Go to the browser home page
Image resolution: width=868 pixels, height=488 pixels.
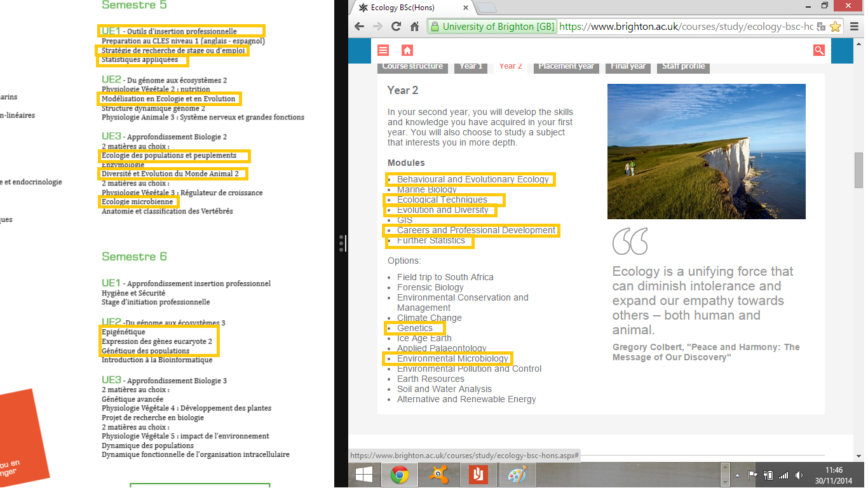coord(414,27)
